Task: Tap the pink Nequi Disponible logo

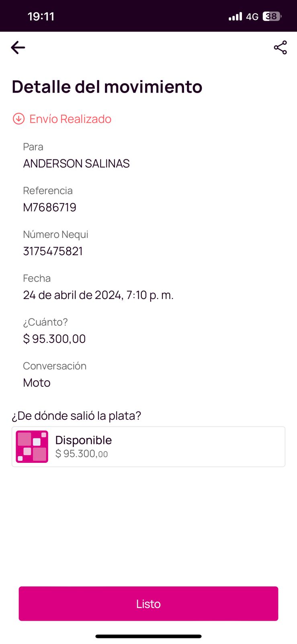Action: [32, 446]
